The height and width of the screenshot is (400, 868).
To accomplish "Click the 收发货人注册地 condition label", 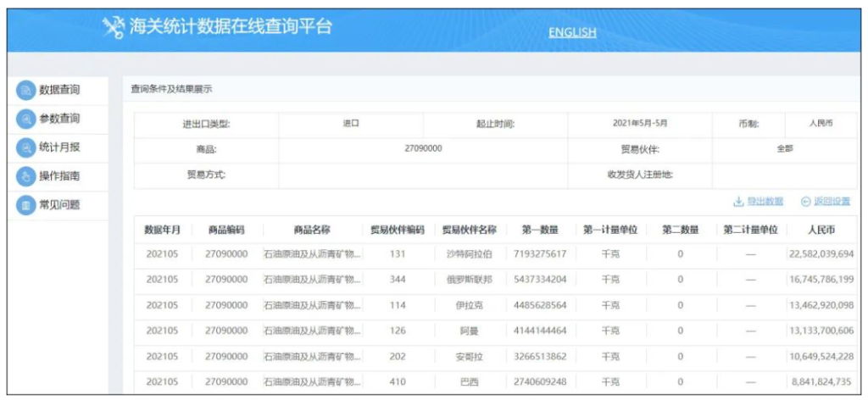I will coord(640,175).
